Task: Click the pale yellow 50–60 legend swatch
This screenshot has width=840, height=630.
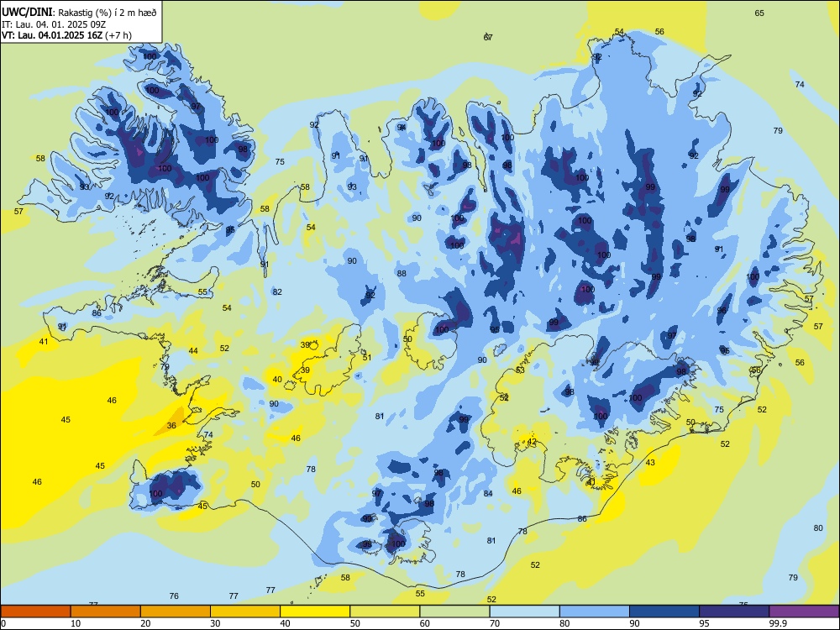Action: click(x=386, y=612)
